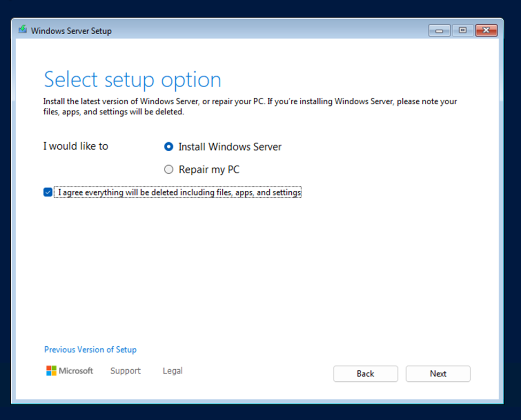
Task: Click the Microsoft four-color logo
Action: click(51, 370)
